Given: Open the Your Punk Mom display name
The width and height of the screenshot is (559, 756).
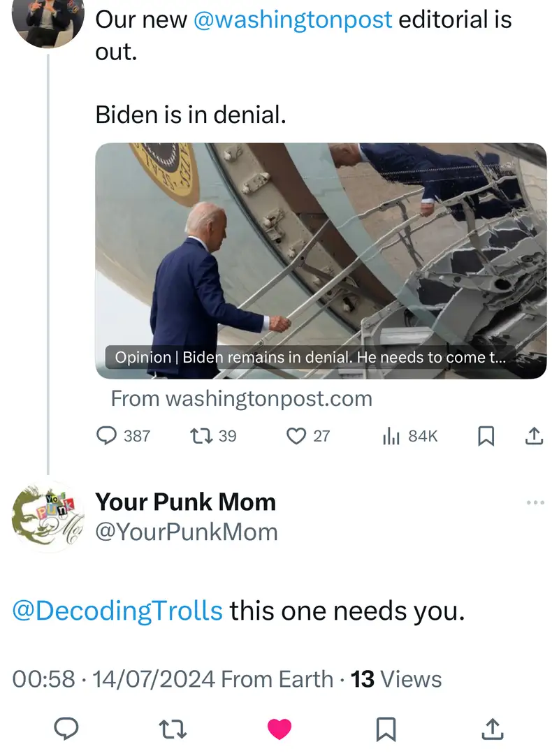Looking at the screenshot, I should pos(185,502).
